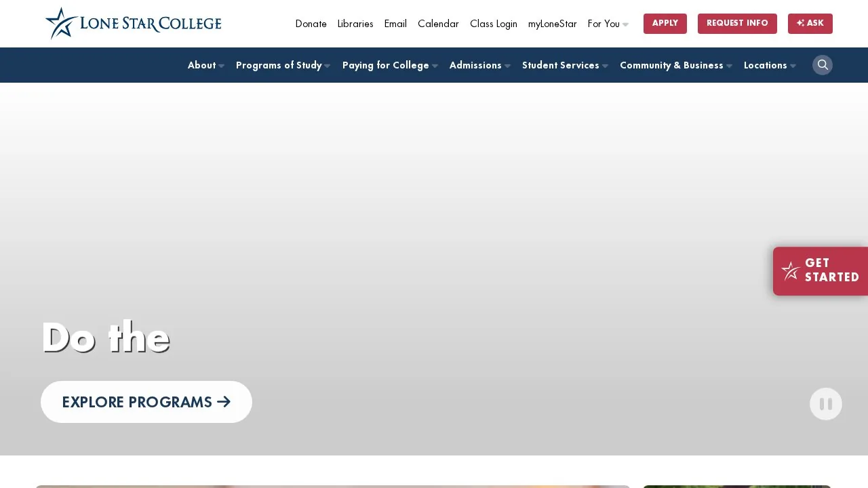
Task: Click the Apply button
Action: [665, 24]
